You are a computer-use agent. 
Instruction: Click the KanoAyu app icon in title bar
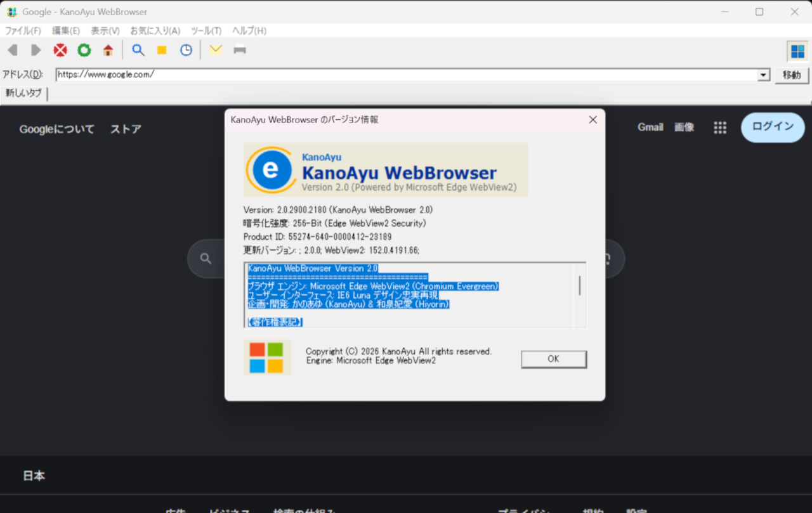[x=11, y=12]
